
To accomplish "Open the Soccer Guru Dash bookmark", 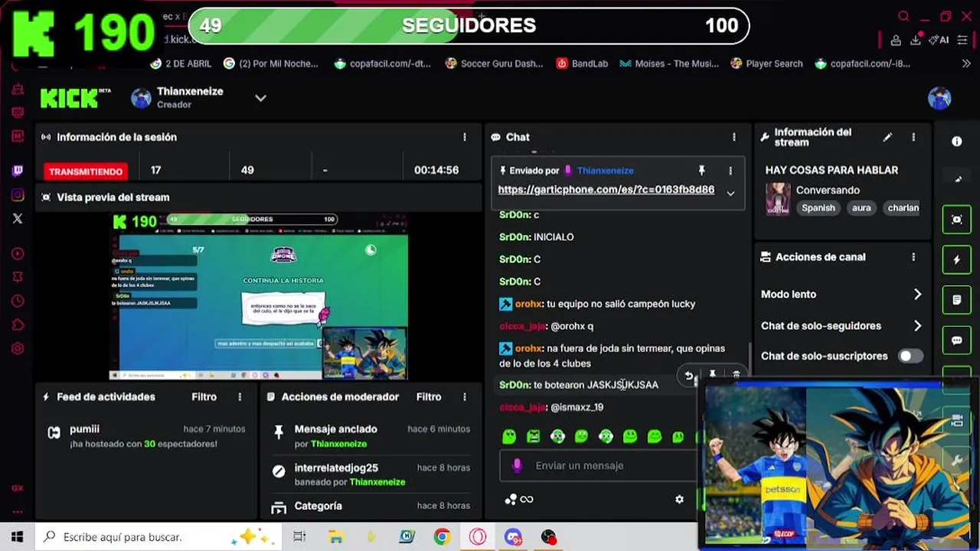I will click(x=494, y=64).
